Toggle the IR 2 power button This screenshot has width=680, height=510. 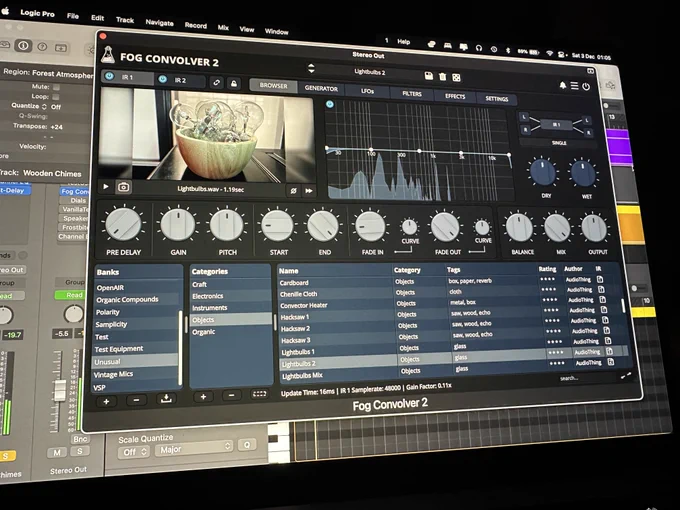(x=163, y=79)
